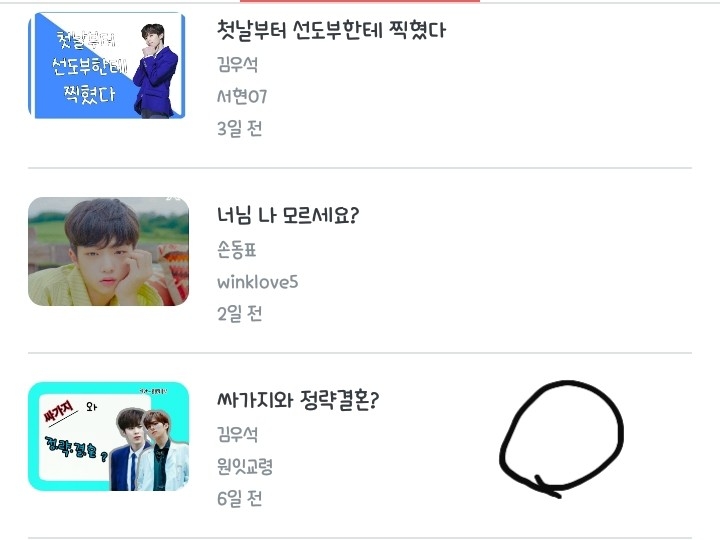Click inside the hand-drawn black circle

561,437
